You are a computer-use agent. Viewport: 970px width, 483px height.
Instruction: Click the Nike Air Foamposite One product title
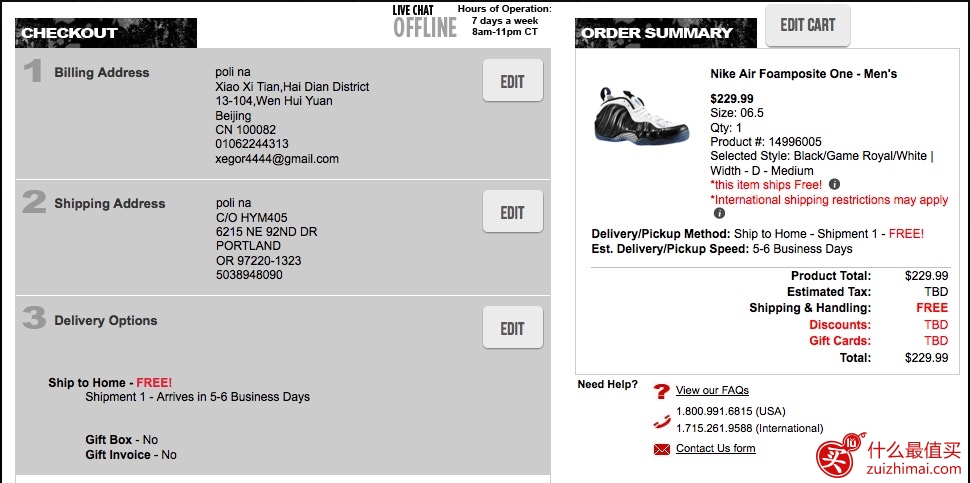(803, 74)
